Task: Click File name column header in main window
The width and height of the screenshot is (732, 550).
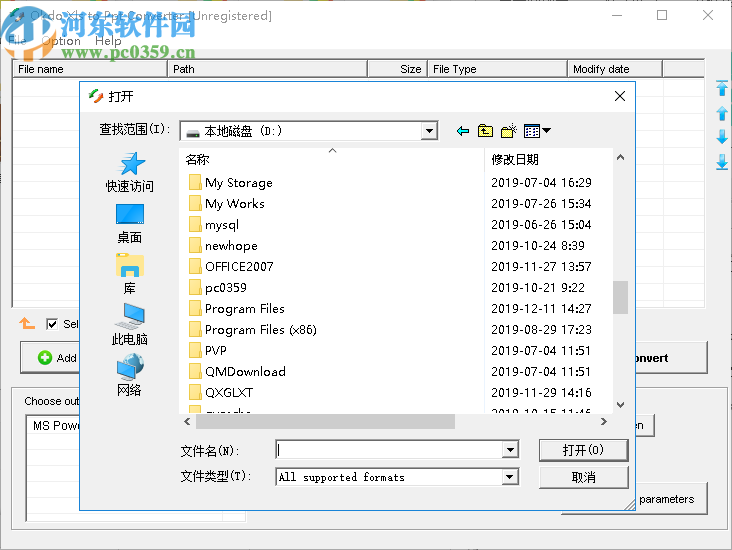Action: 90,69
